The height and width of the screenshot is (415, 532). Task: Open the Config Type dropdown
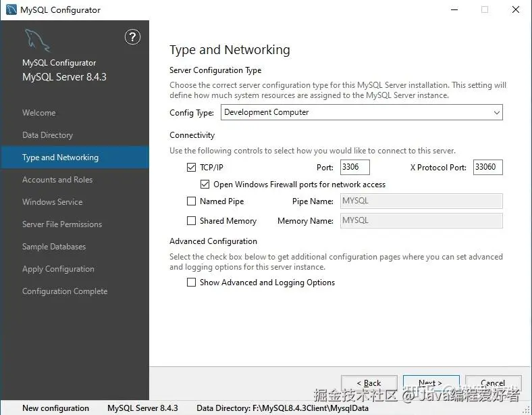click(x=362, y=112)
